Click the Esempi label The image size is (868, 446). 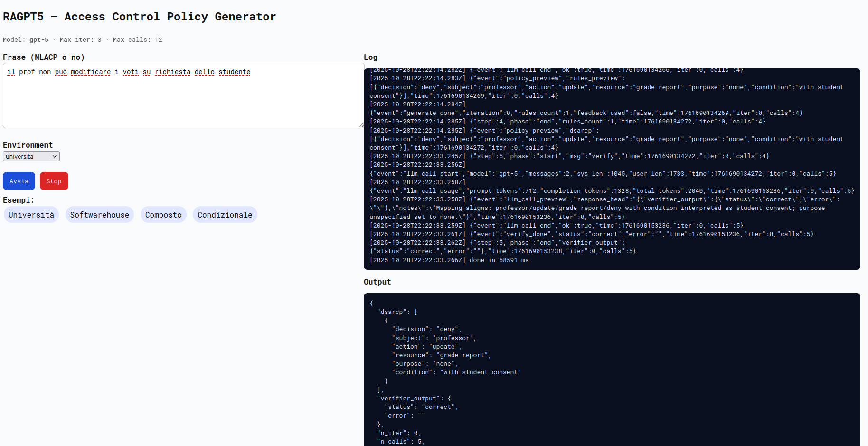pyautogui.click(x=19, y=200)
